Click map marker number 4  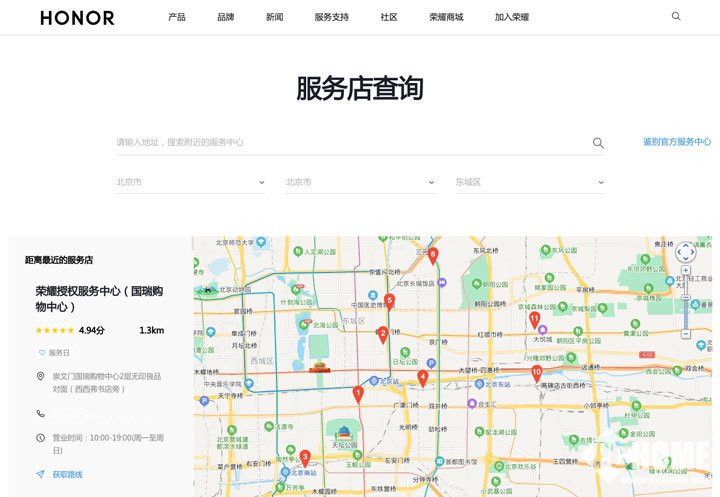(423, 377)
